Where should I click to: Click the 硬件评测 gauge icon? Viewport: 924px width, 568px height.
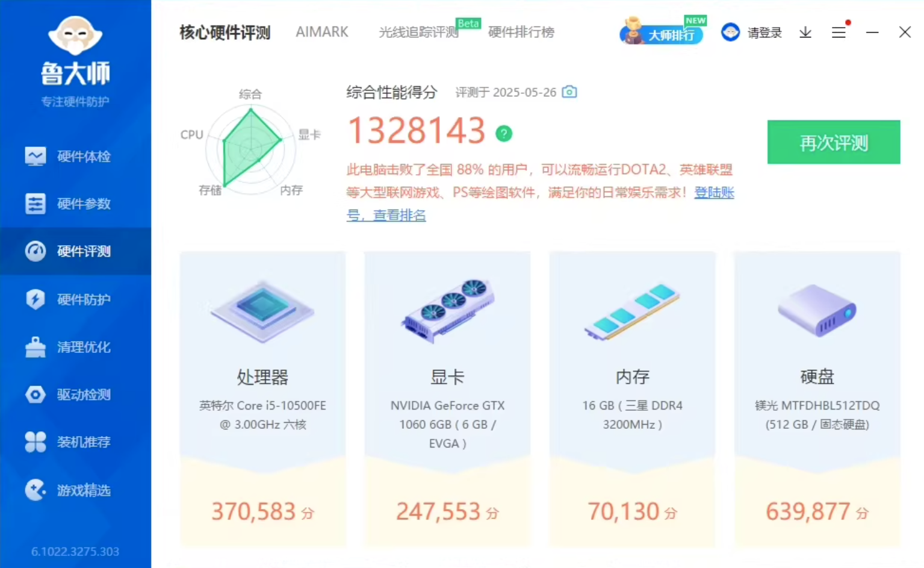click(36, 251)
